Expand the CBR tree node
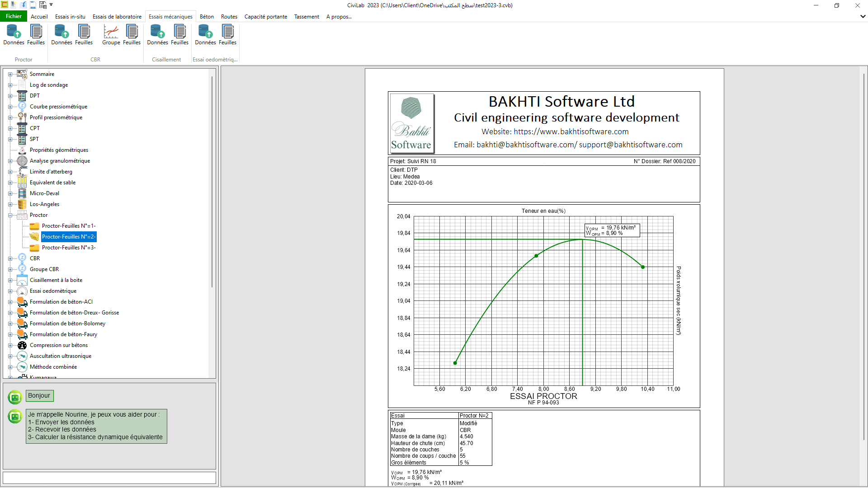868x488 pixels. pyautogui.click(x=10, y=258)
